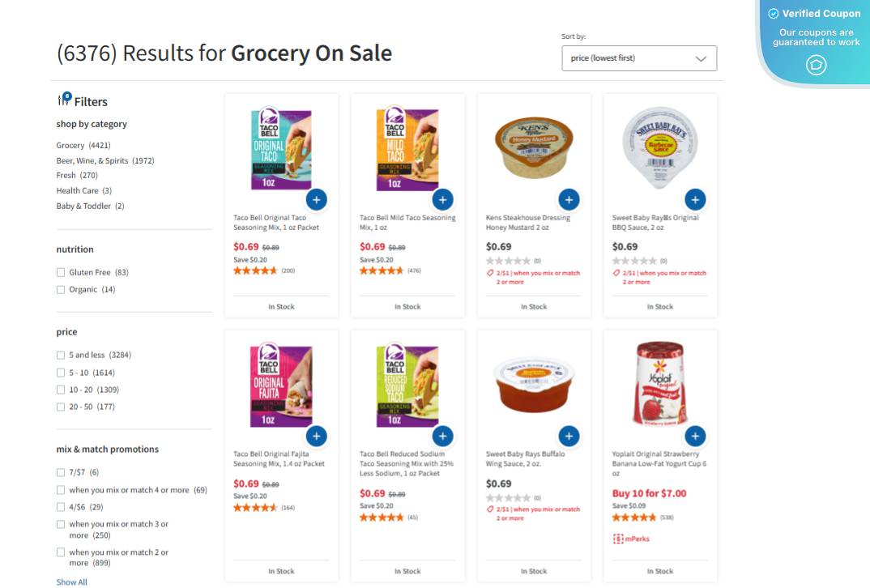Add Taco Bell Mild Taco Seasoning to cart
Image resolution: width=870 pixels, height=588 pixels.
point(442,198)
